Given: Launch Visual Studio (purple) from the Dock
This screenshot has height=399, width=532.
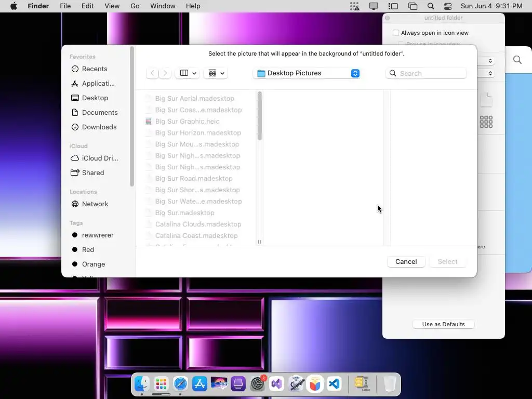Looking at the screenshot, I should click(276, 384).
